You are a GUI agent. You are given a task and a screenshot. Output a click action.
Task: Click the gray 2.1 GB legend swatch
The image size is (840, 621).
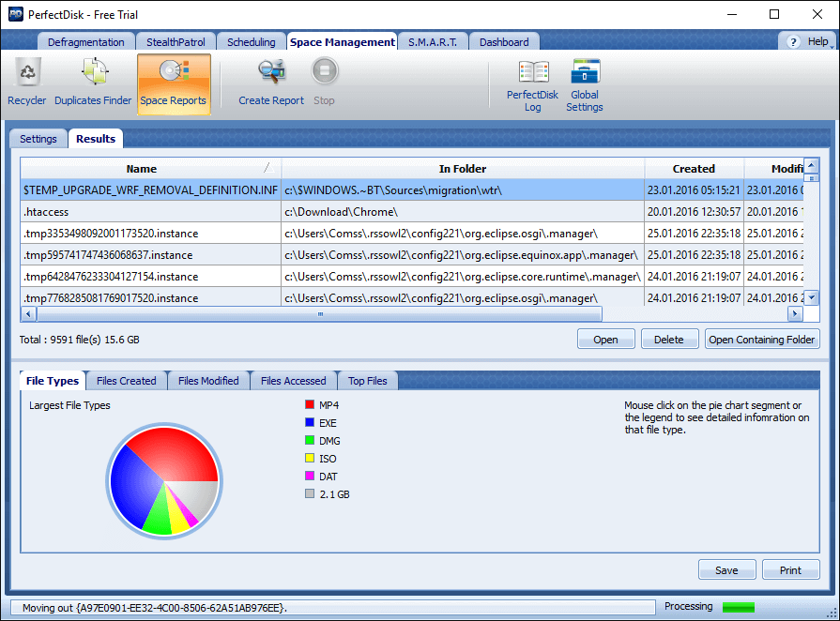click(310, 493)
